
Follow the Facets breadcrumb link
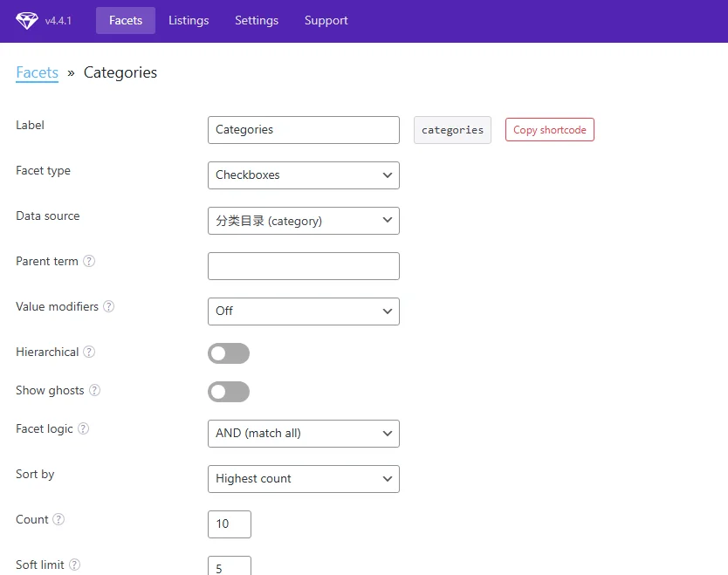pos(38,73)
